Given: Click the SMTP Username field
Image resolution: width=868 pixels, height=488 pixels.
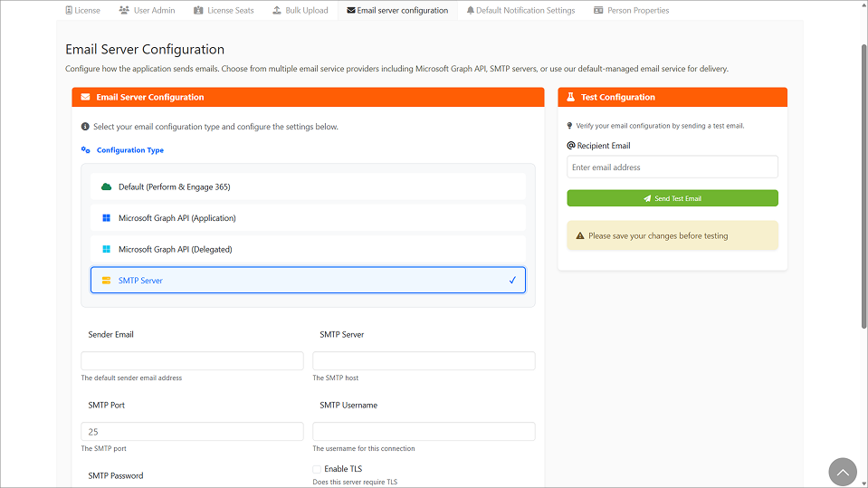Looking at the screenshot, I should pos(424,432).
